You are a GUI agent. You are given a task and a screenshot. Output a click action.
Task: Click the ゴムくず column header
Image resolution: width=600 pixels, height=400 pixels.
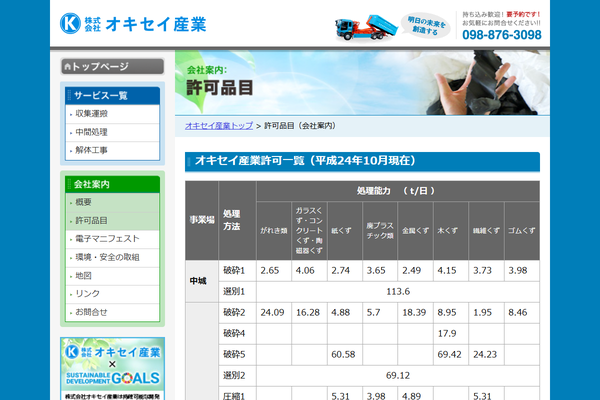point(522,231)
